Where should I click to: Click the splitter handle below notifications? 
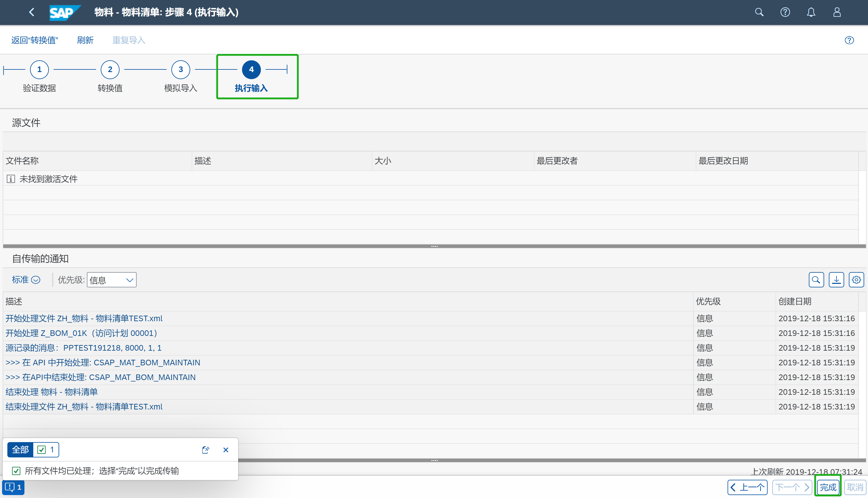(434, 460)
